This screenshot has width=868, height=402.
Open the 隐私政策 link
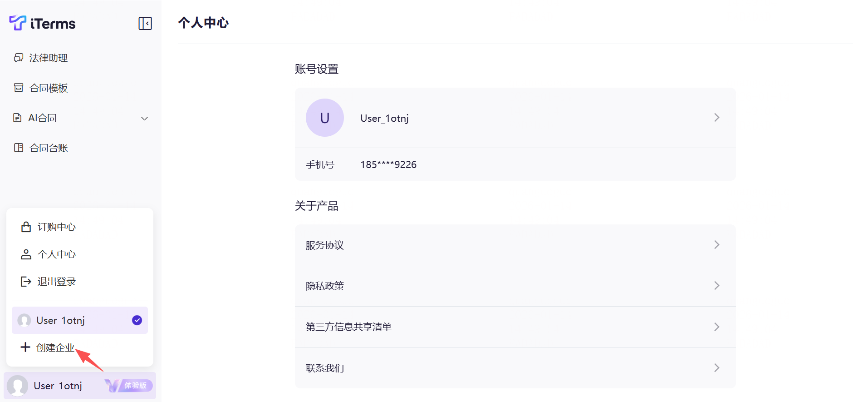[x=325, y=286]
